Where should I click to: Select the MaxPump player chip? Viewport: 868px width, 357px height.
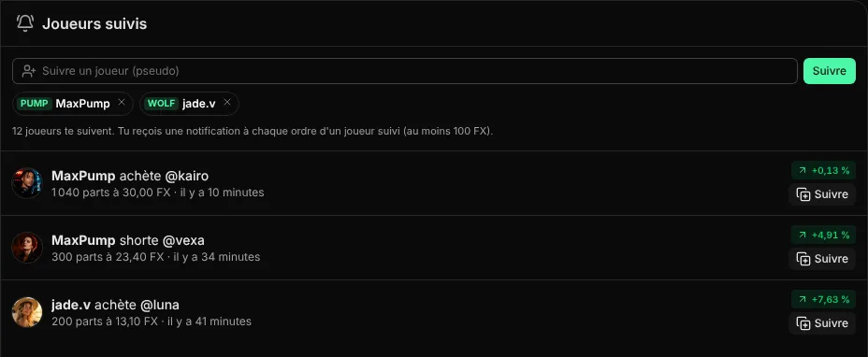tap(73, 104)
